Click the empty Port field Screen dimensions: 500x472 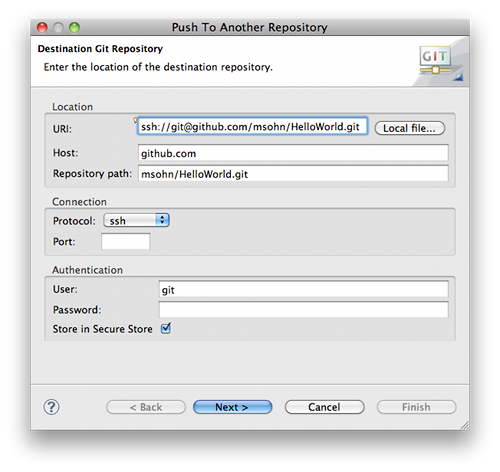point(126,241)
